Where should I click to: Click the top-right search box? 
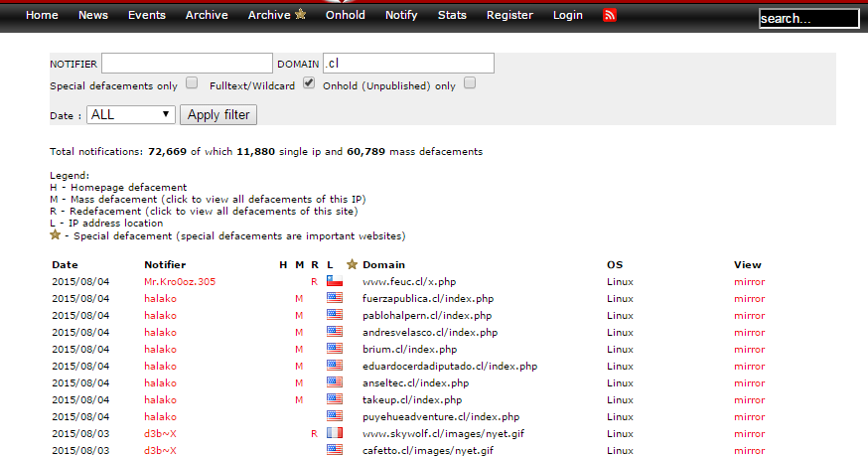click(x=808, y=18)
